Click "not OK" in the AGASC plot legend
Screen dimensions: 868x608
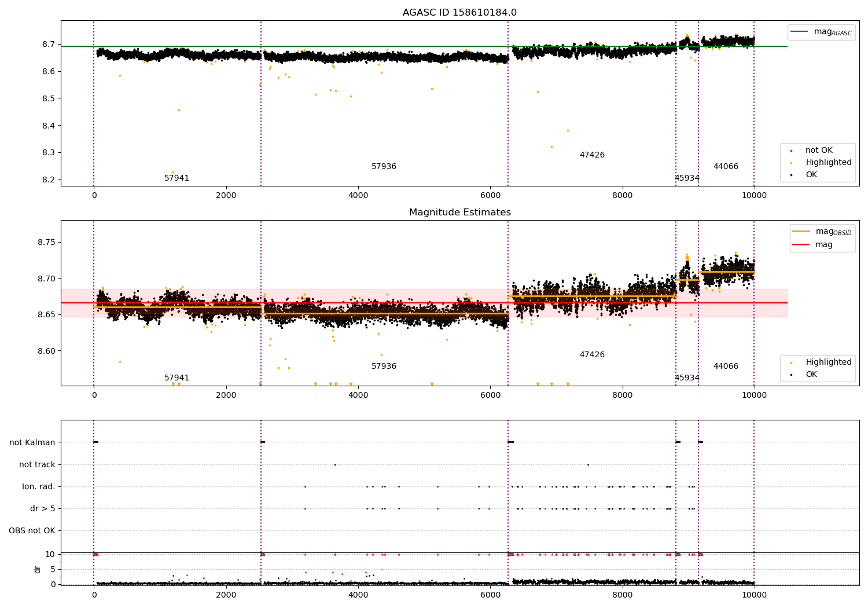pyautogui.click(x=819, y=151)
